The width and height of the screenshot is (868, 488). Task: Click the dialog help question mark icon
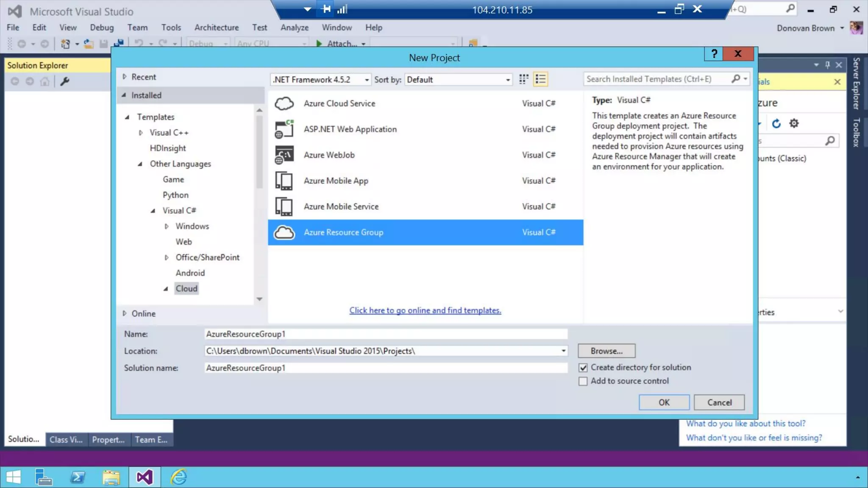[714, 54]
